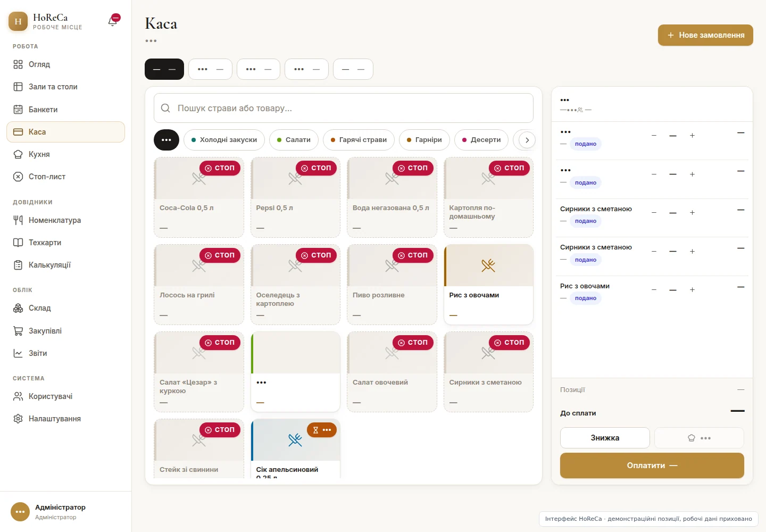Add the Сік апельсиновий card to order
766x532 pixels.
coord(295,448)
